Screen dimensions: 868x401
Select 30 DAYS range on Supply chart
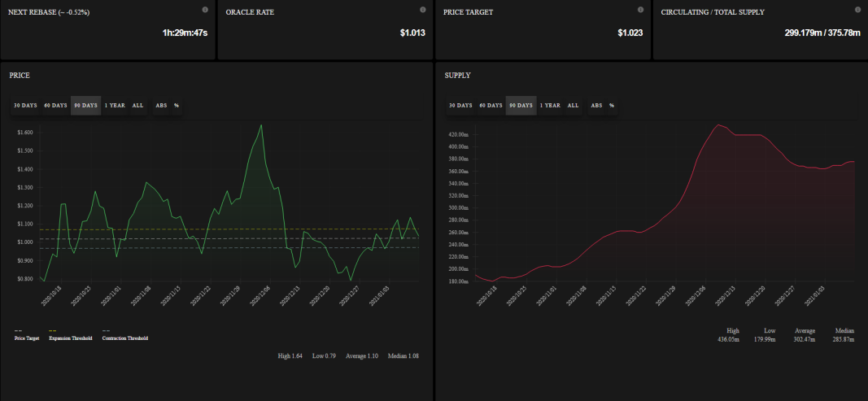[460, 105]
